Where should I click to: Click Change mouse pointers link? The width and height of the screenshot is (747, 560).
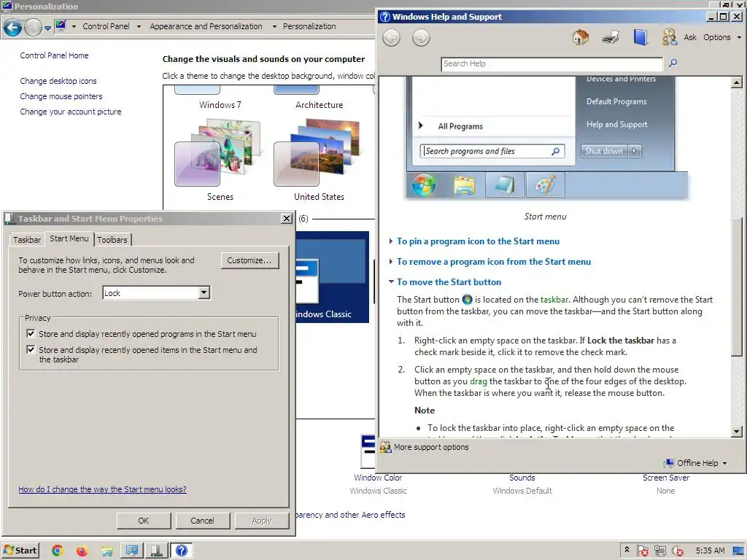point(61,96)
